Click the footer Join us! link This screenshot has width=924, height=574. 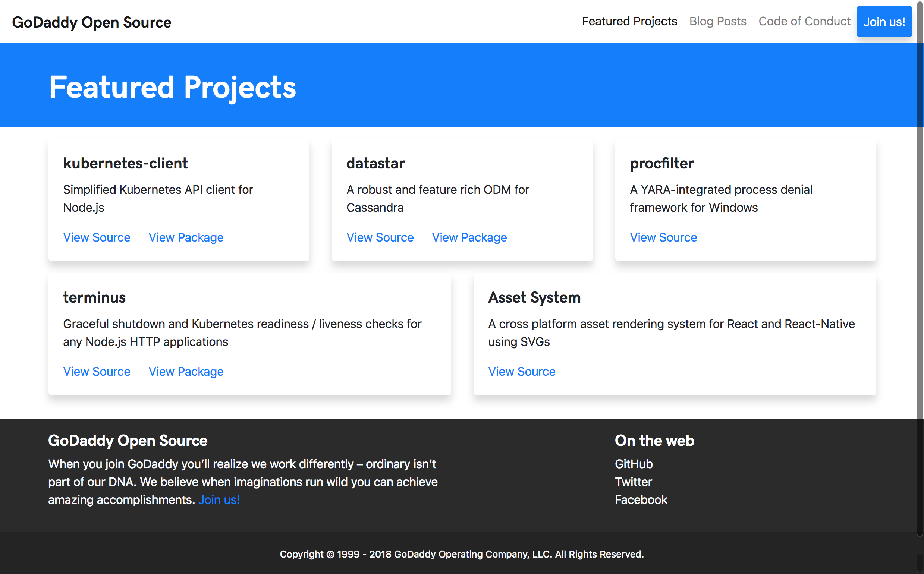pos(219,499)
